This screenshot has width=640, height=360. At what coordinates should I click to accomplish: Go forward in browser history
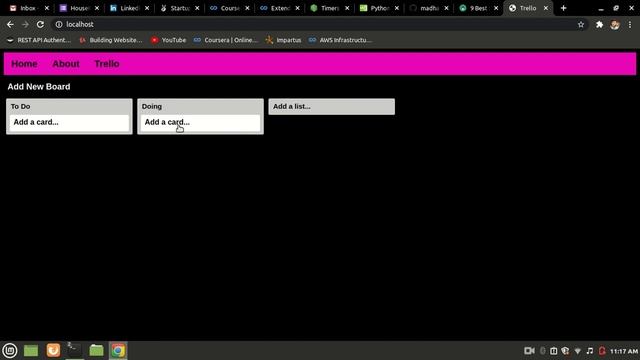click(x=25, y=24)
